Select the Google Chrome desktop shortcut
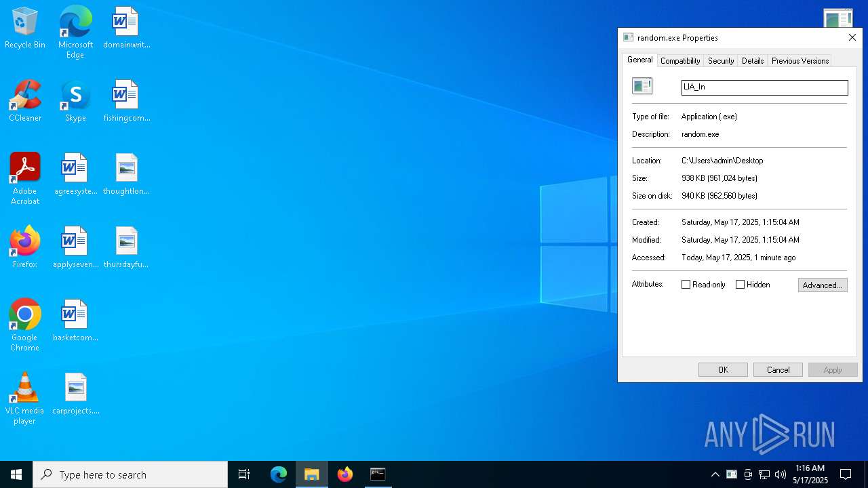868x488 pixels. 25,325
